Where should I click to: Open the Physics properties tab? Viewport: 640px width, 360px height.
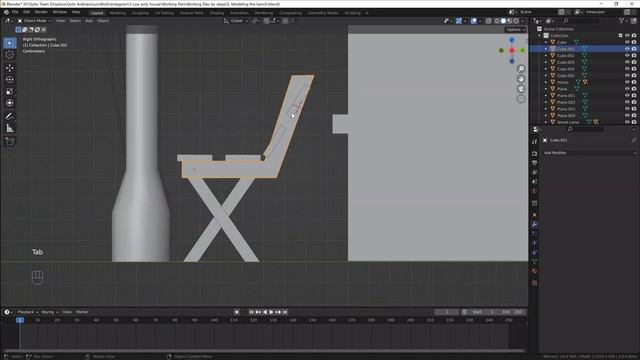click(x=535, y=243)
